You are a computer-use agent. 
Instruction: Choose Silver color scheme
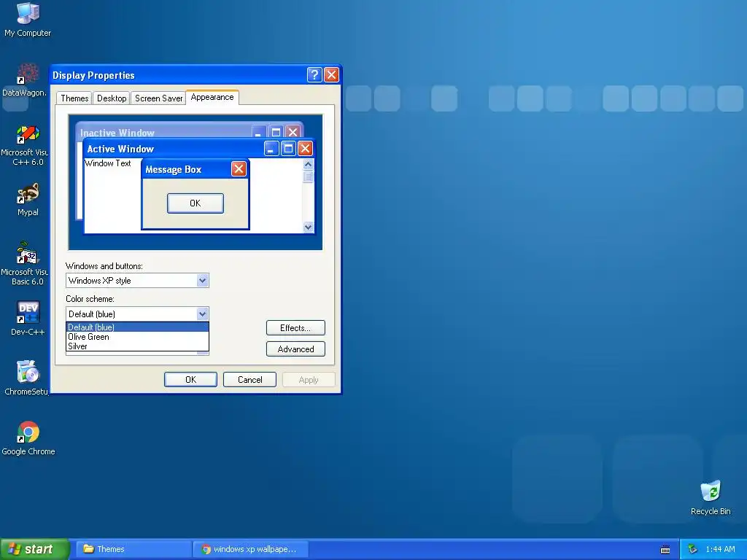tap(137, 346)
